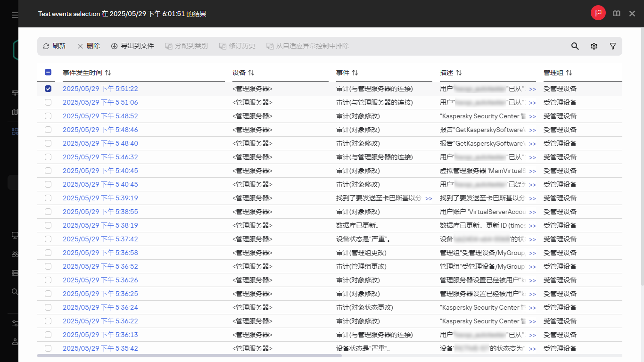Toggle the select-all checkbox in header

(x=48, y=73)
